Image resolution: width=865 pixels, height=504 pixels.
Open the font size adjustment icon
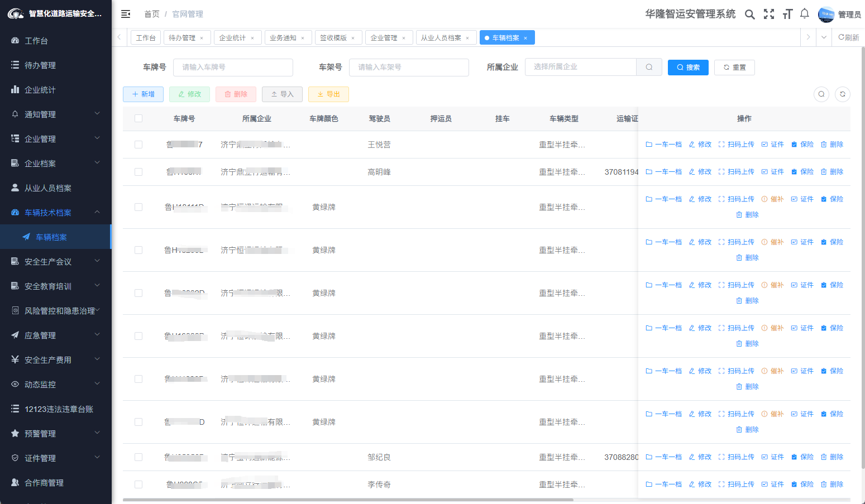click(x=787, y=15)
